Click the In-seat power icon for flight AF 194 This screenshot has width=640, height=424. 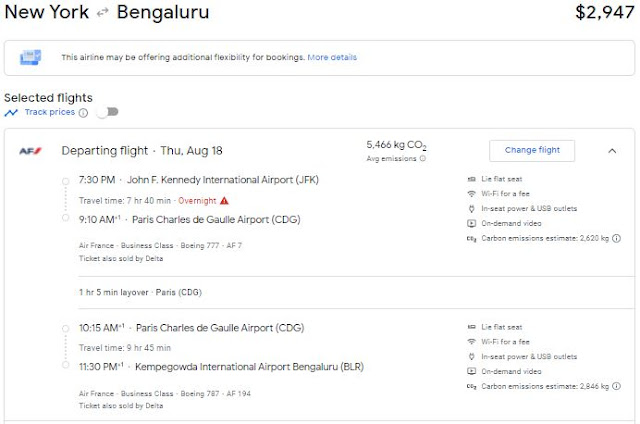click(471, 357)
